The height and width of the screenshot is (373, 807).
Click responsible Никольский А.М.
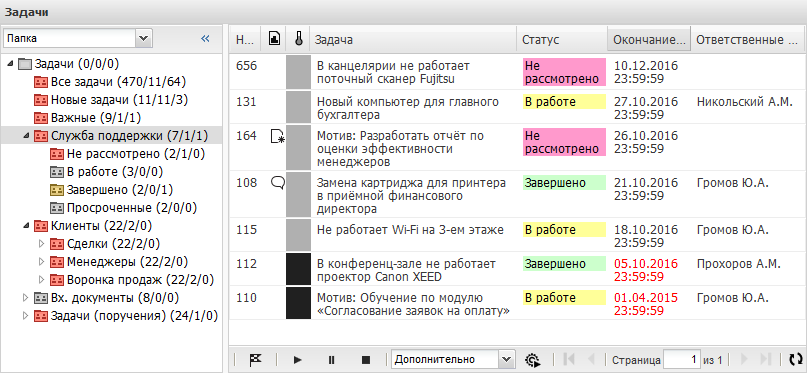(x=745, y=102)
